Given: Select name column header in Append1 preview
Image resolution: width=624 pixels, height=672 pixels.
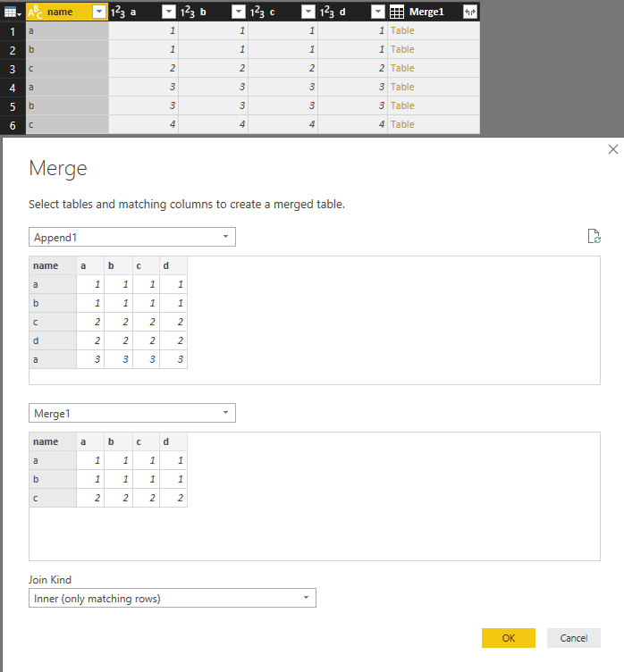Looking at the screenshot, I should click(53, 265).
